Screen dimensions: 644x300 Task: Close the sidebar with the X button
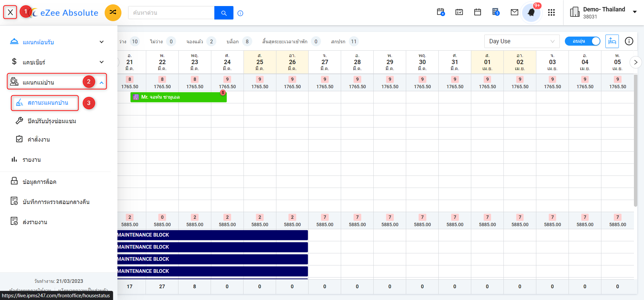[x=10, y=12]
